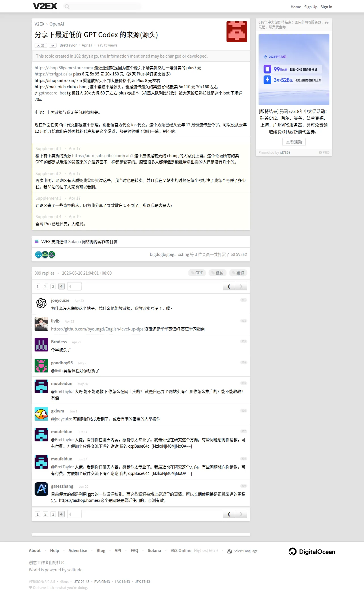Open gateszhang's username link

coord(62,486)
